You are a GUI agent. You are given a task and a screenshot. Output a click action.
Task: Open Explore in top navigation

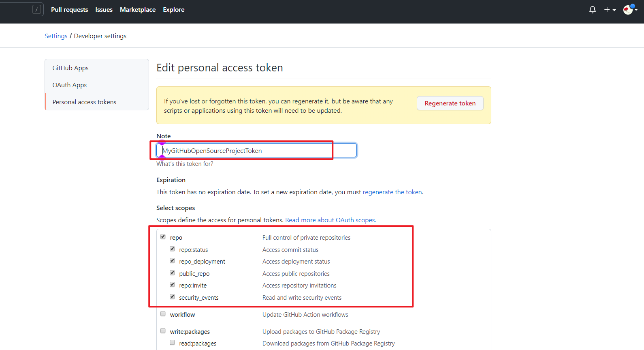(174, 10)
